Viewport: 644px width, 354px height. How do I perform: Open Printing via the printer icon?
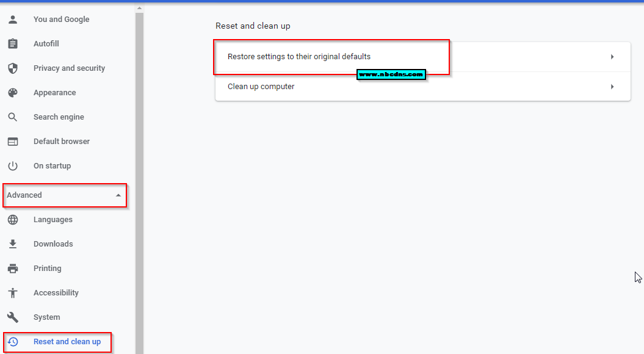coord(13,269)
